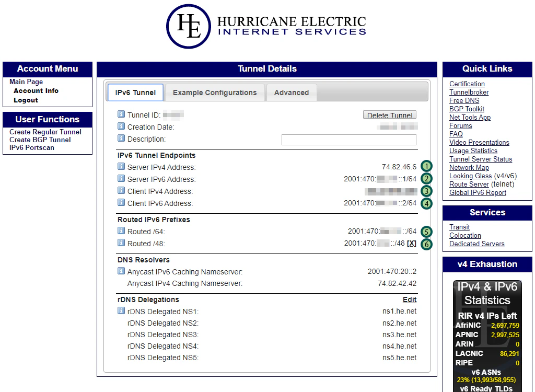
Task: Select Create BGP Tunnel
Action: [x=40, y=140]
